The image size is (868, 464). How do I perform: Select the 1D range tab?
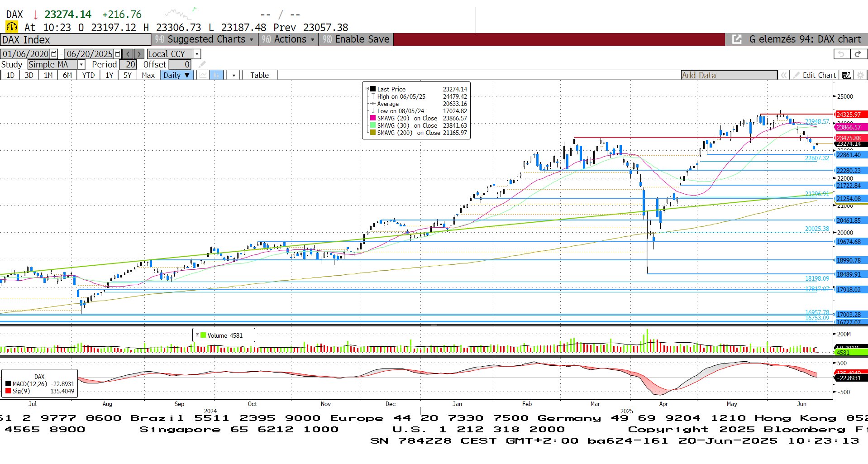point(10,75)
